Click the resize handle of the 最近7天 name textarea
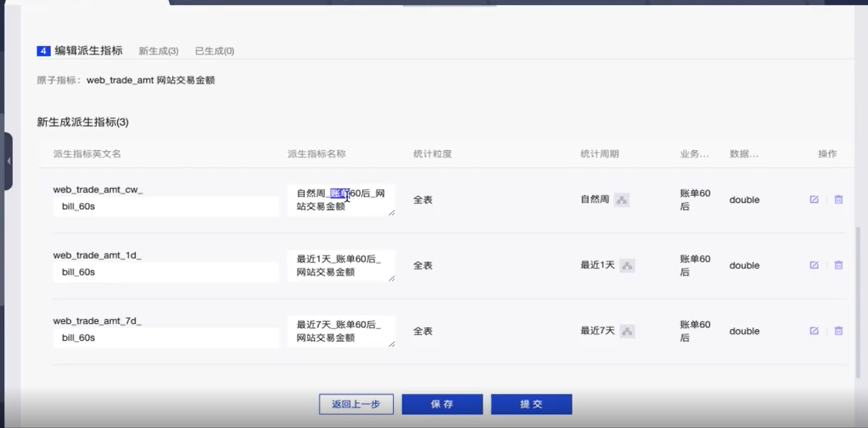Image resolution: width=868 pixels, height=428 pixels. point(392,344)
